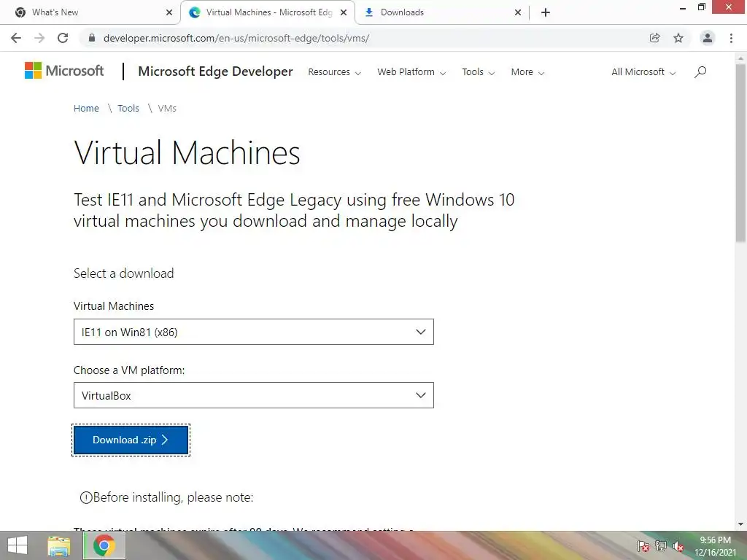
Task: Expand the Tools navigation menu
Action: tap(479, 72)
